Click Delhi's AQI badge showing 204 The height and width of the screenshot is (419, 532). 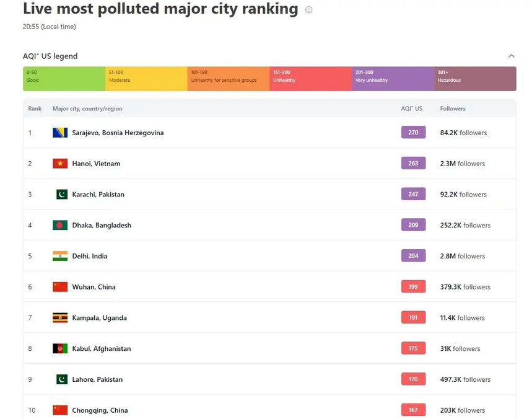(x=413, y=256)
